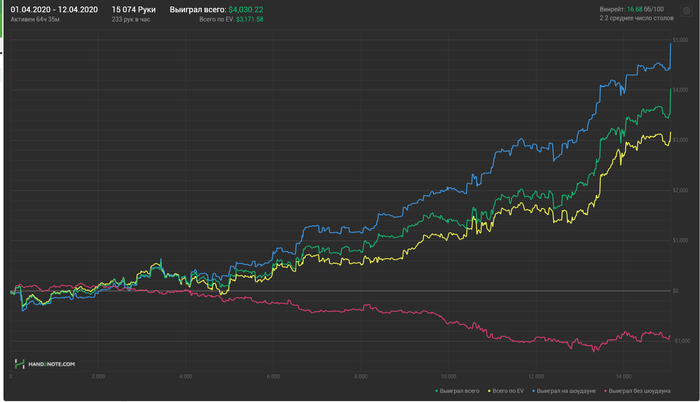The width and height of the screenshot is (700, 402).
Task: Click the '233 рук в час' text
Action: click(131, 19)
